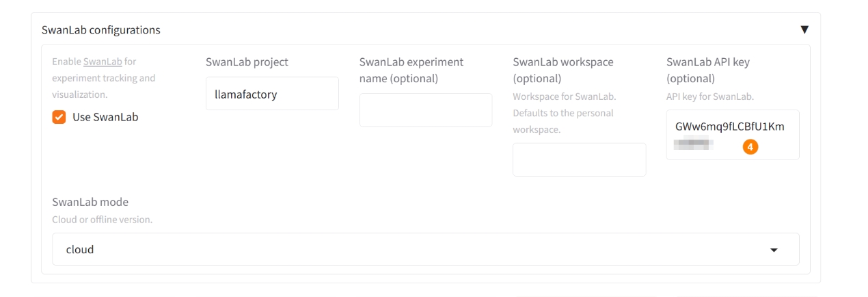868x297 pixels.
Task: Click the SwanLab configurations section title
Action: [x=101, y=30]
